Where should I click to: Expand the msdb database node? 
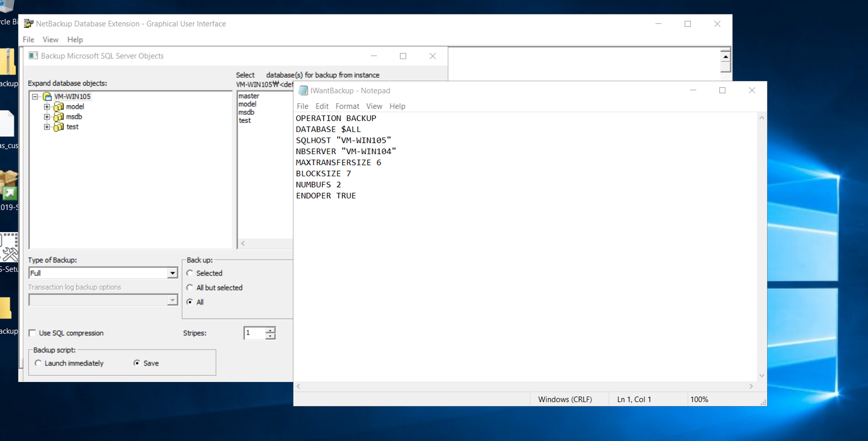[x=47, y=117]
